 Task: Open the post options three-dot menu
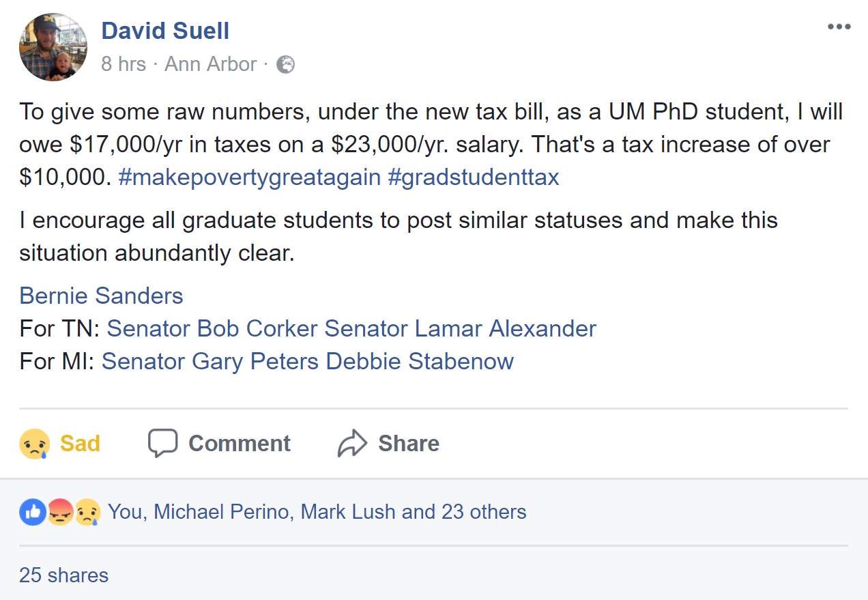pyautogui.click(x=839, y=27)
